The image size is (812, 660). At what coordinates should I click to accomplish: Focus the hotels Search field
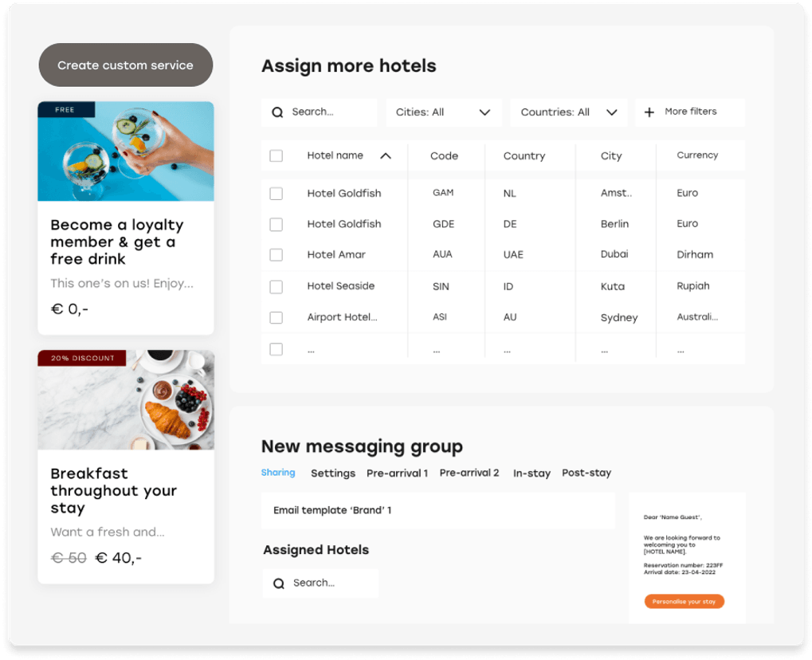[319, 112]
